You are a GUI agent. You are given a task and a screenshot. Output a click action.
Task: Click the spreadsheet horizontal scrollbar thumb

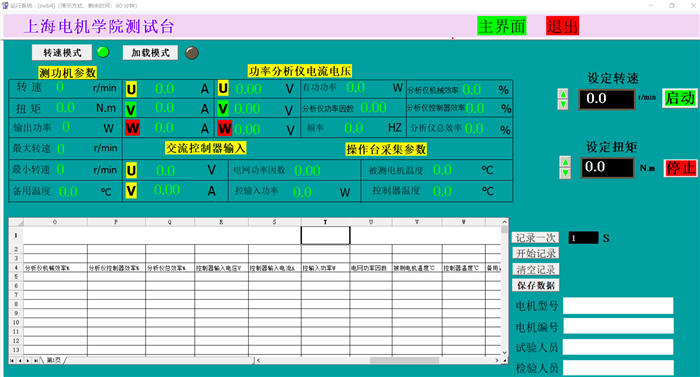tap(404, 360)
